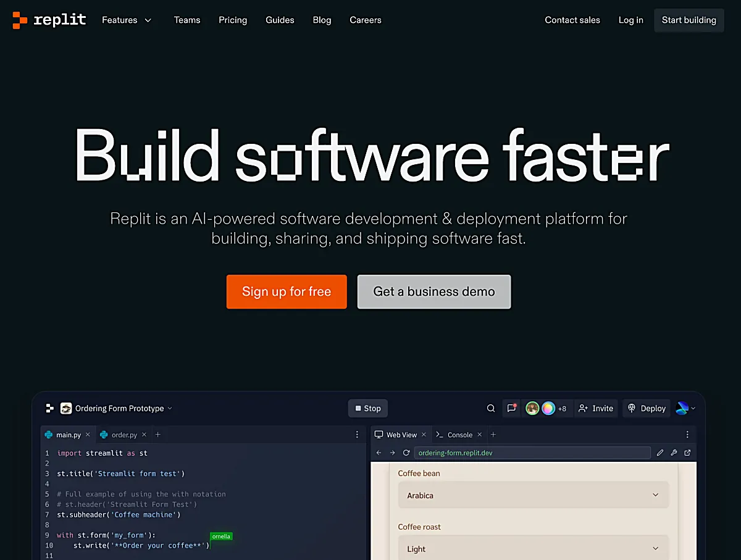The height and width of the screenshot is (560, 741).
Task: Expand the Features dropdown menu
Action: pyautogui.click(x=127, y=20)
